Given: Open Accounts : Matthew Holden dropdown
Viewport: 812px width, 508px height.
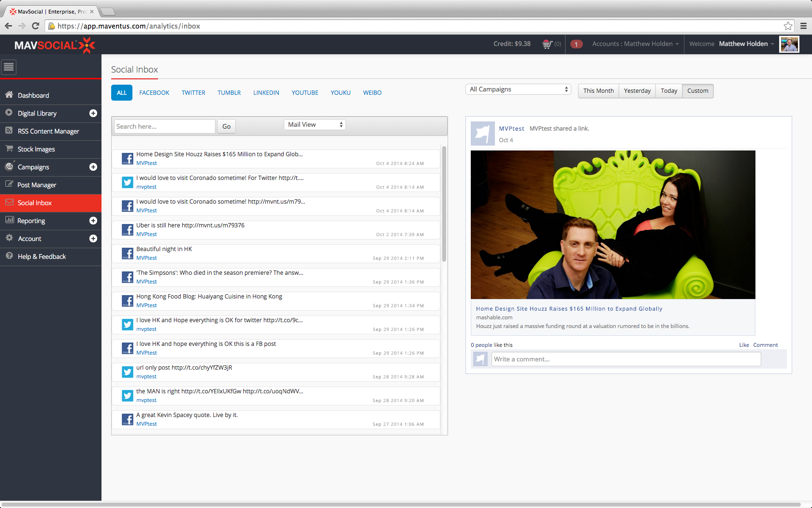Looking at the screenshot, I should pyautogui.click(x=635, y=44).
